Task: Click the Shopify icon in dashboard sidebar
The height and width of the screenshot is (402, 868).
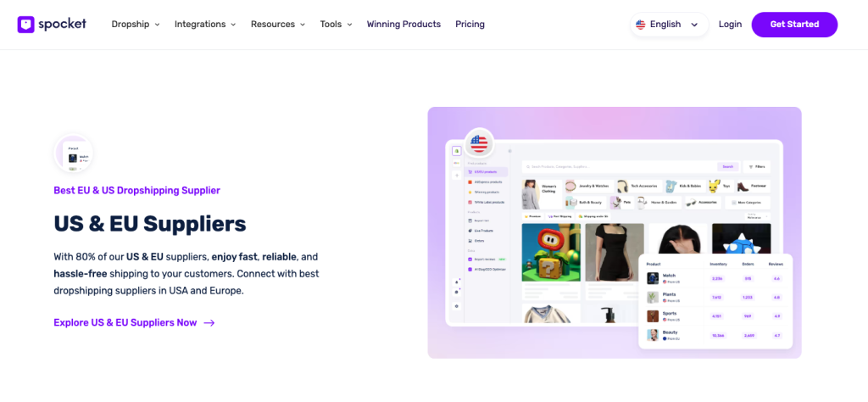Action: point(457,151)
